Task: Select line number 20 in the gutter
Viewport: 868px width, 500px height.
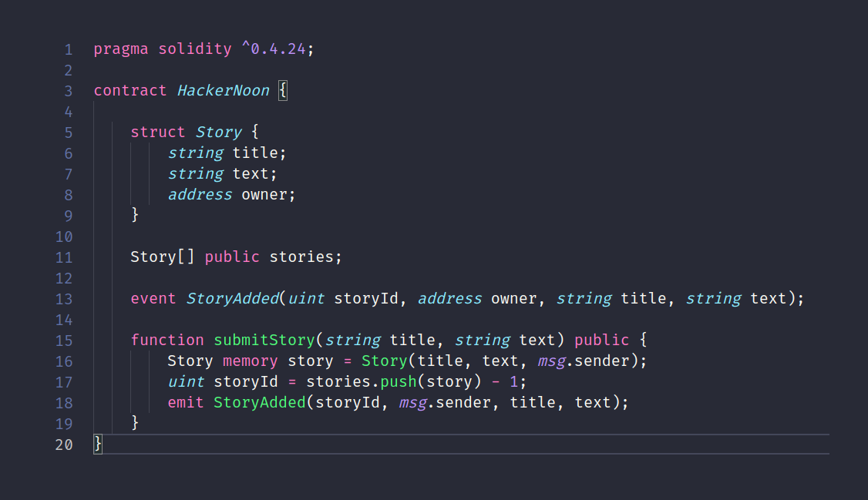Action: [64, 445]
